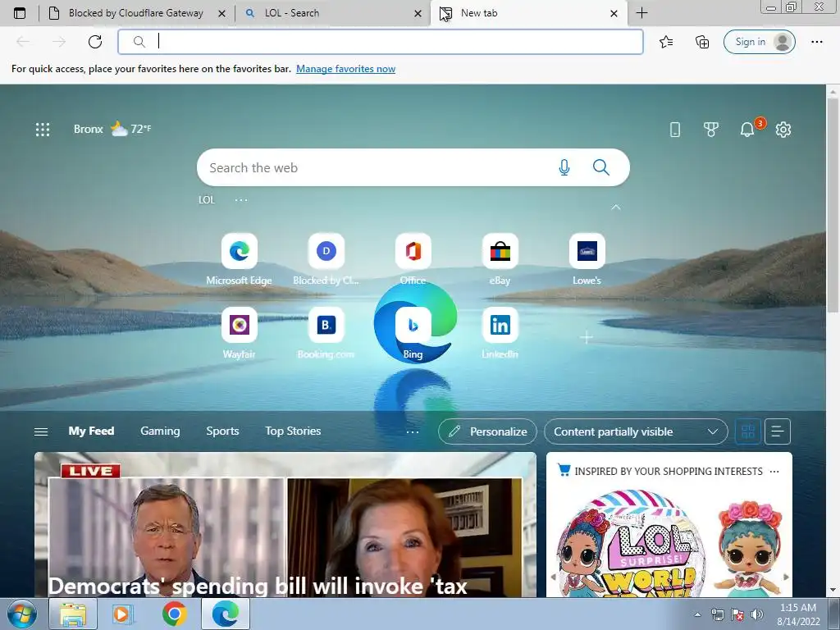
Task: Select the Sports feed category
Action: (222, 431)
